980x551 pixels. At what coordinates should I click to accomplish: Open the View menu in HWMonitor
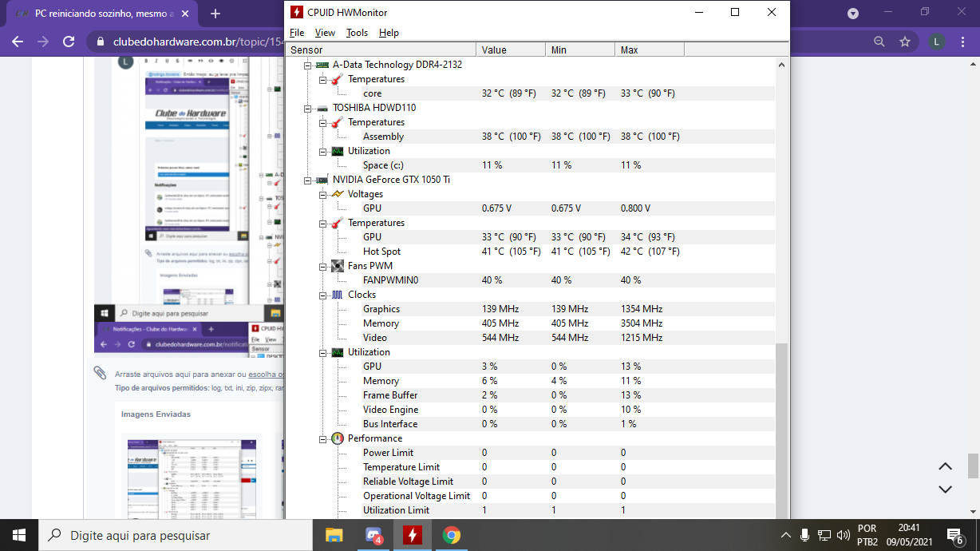[x=325, y=33]
